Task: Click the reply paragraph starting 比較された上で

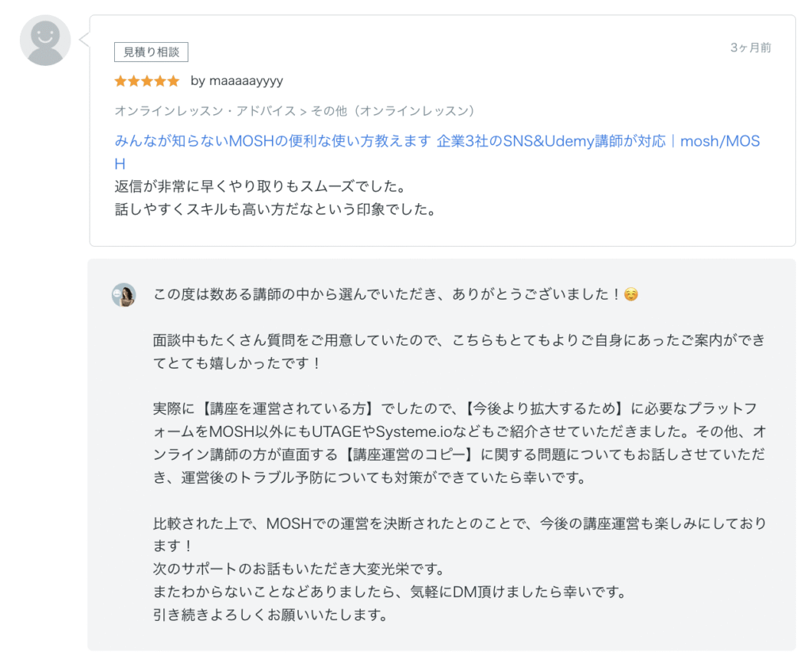Action: pos(458,523)
